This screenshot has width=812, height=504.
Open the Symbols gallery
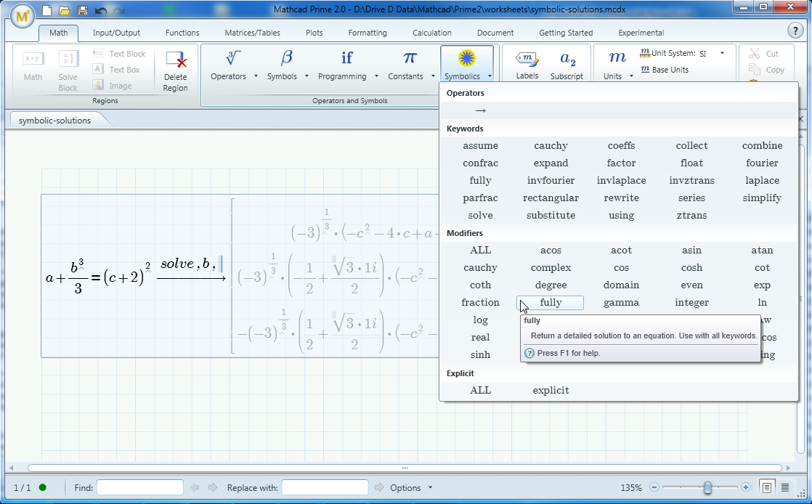tap(283, 65)
